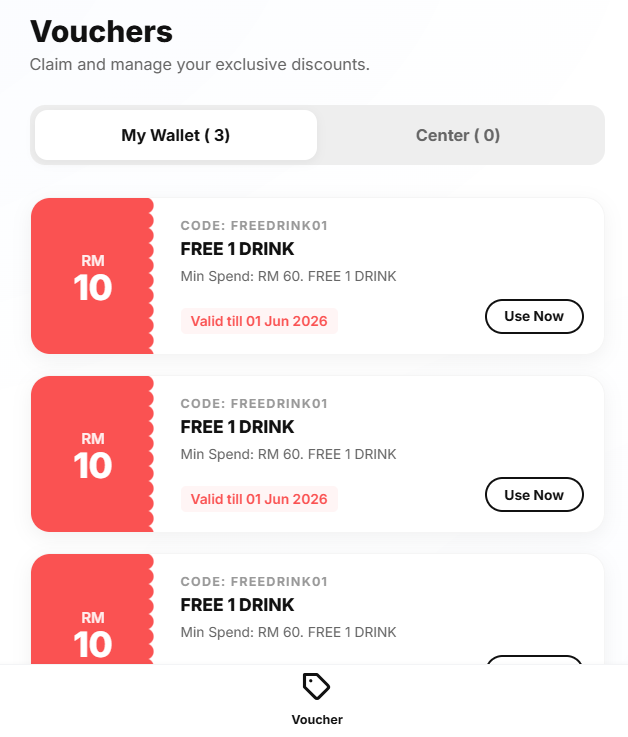Click the first voucher's Min Spend description
This screenshot has height=737, width=628.
pos(288,276)
